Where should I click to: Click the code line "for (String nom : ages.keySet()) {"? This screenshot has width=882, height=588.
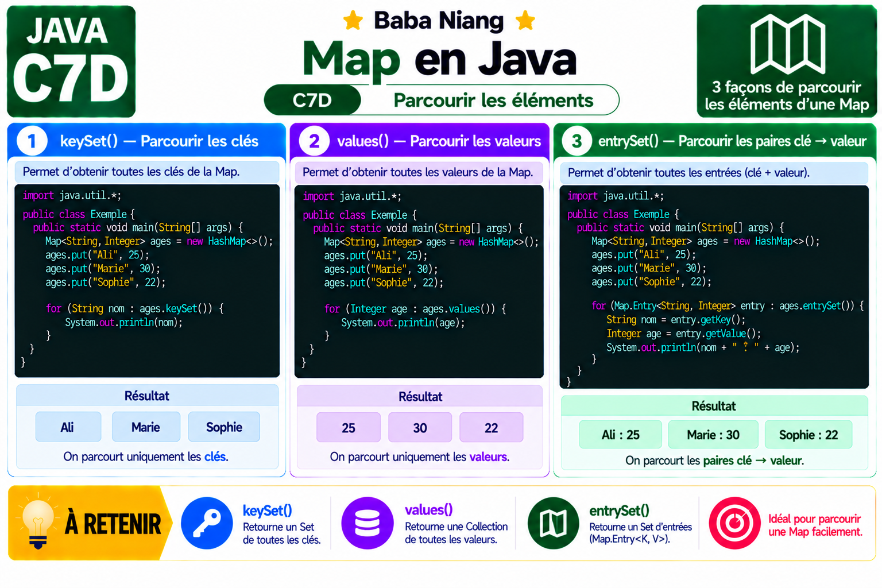point(135,308)
